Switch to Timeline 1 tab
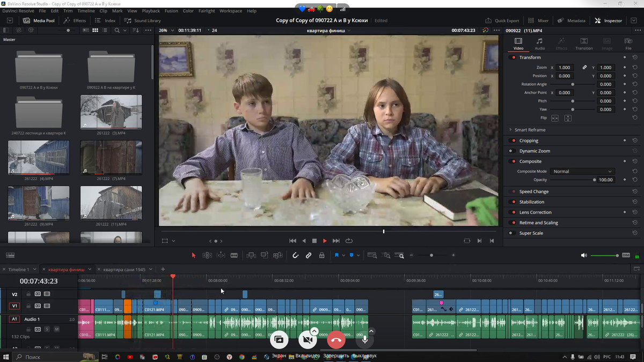Viewport: 644px width, 362px height. (x=19, y=269)
